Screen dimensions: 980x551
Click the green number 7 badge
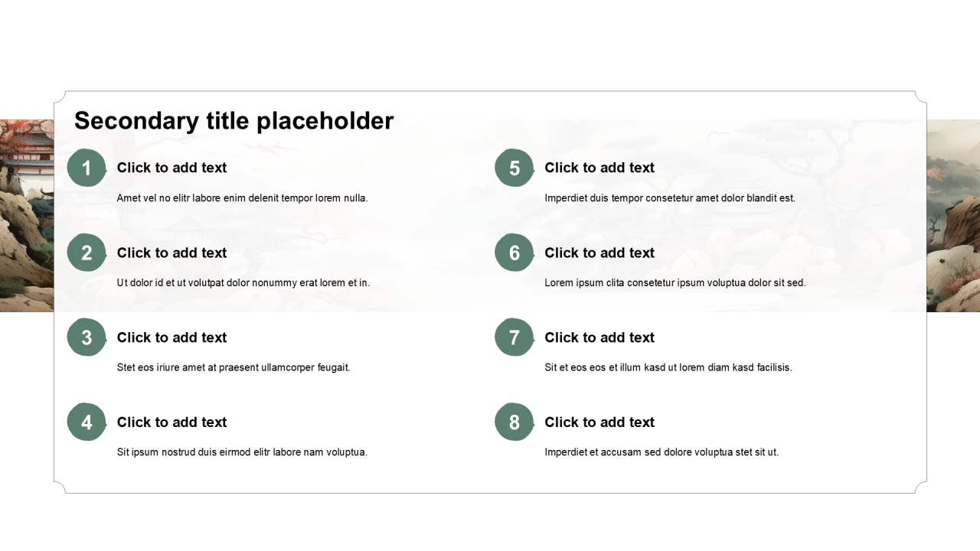click(514, 337)
